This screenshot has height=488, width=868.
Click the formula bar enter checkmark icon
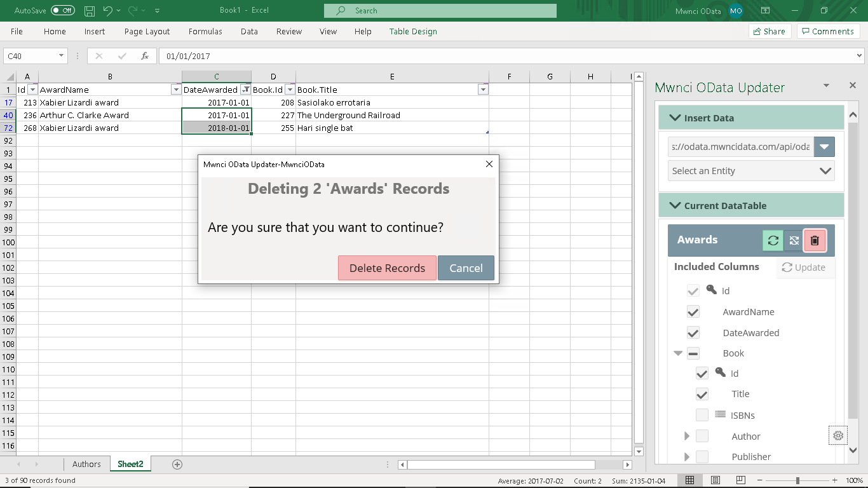click(122, 56)
